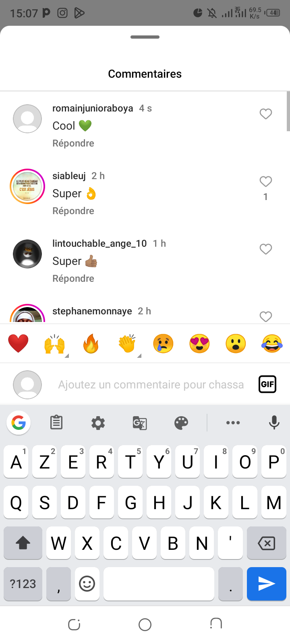
Task: Reply to siableuj's comment
Action: 73,211
